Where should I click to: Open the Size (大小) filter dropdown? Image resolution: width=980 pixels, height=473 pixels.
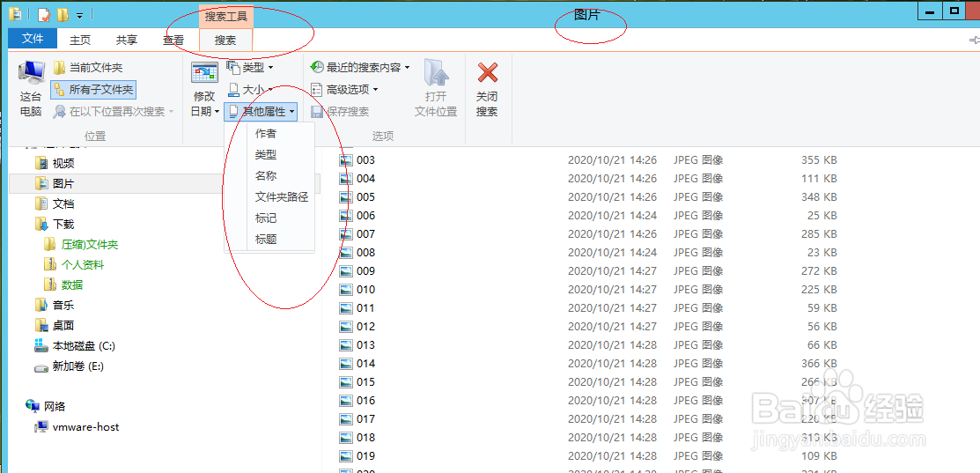pyautogui.click(x=250, y=89)
